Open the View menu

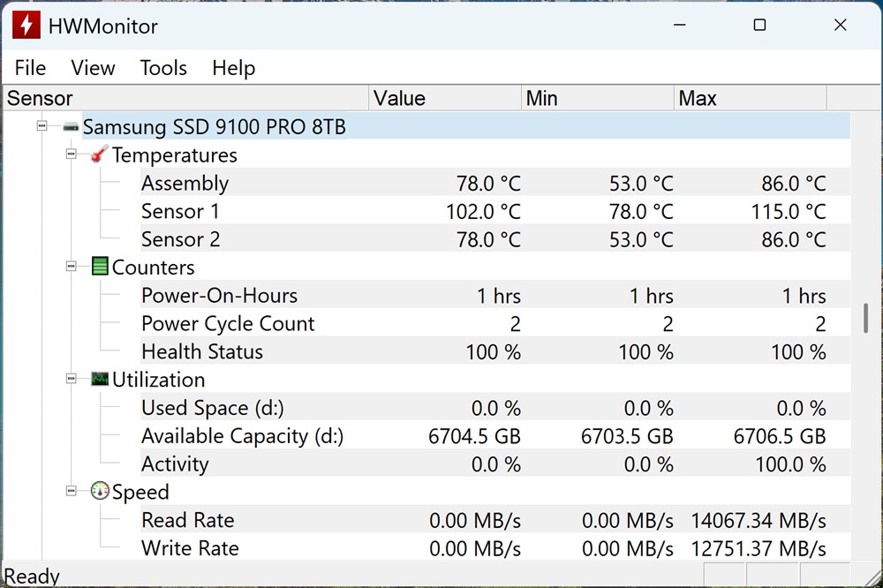pyautogui.click(x=92, y=68)
